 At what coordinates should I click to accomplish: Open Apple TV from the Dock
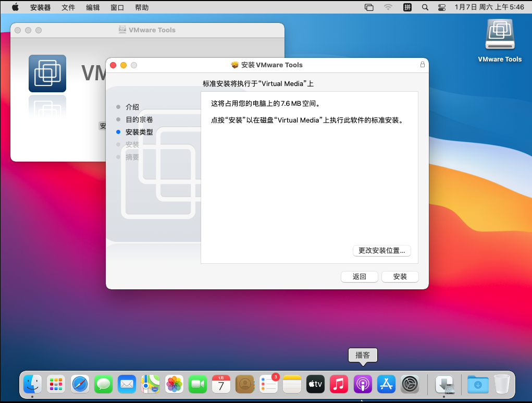point(316,384)
